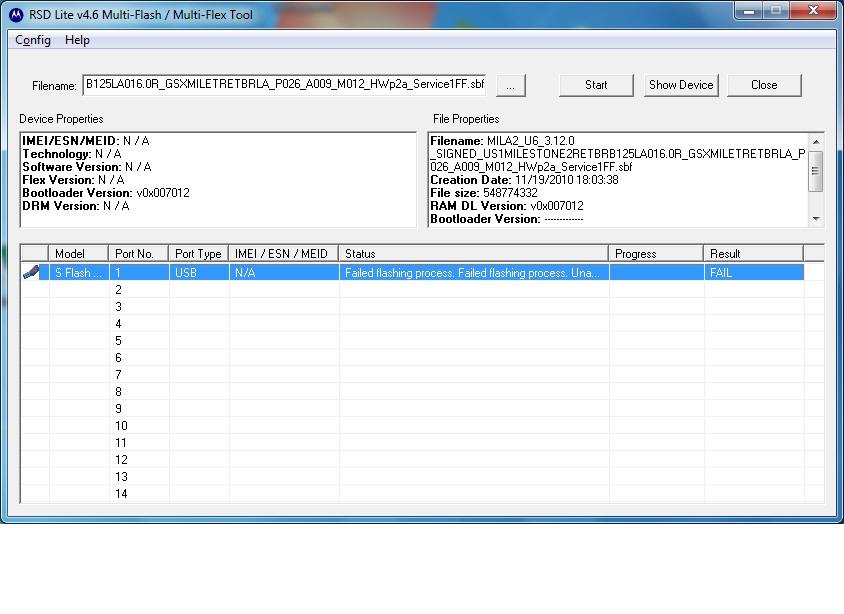844x614 pixels.
Task: Click the 'Creation Date: 11/19/2010 18:03:38' line
Action: 524,180
